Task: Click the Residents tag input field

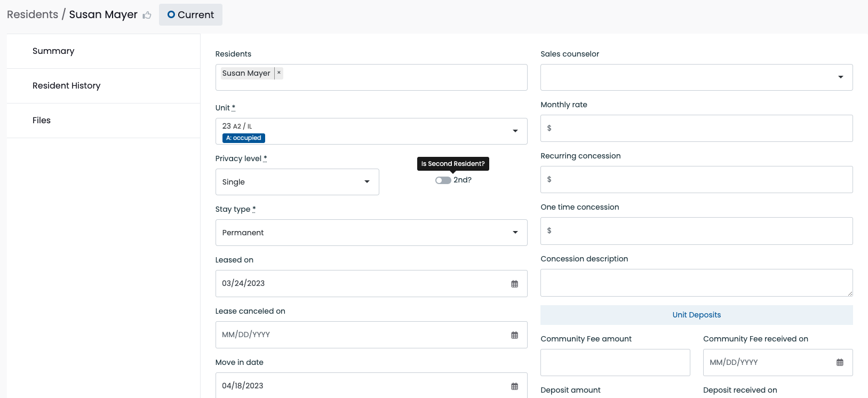Action: [x=371, y=77]
